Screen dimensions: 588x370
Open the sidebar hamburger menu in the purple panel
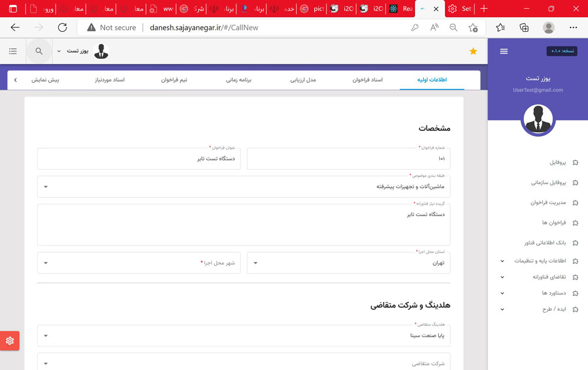504,51
